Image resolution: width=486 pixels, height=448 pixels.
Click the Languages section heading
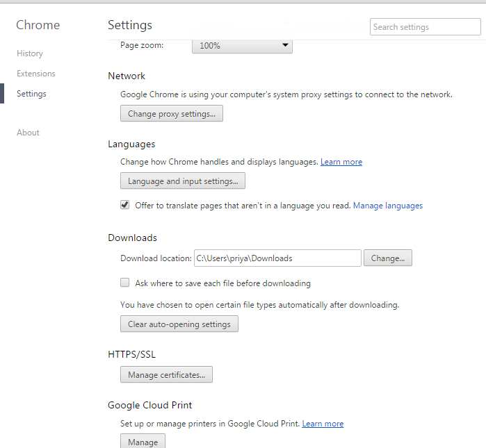click(131, 144)
